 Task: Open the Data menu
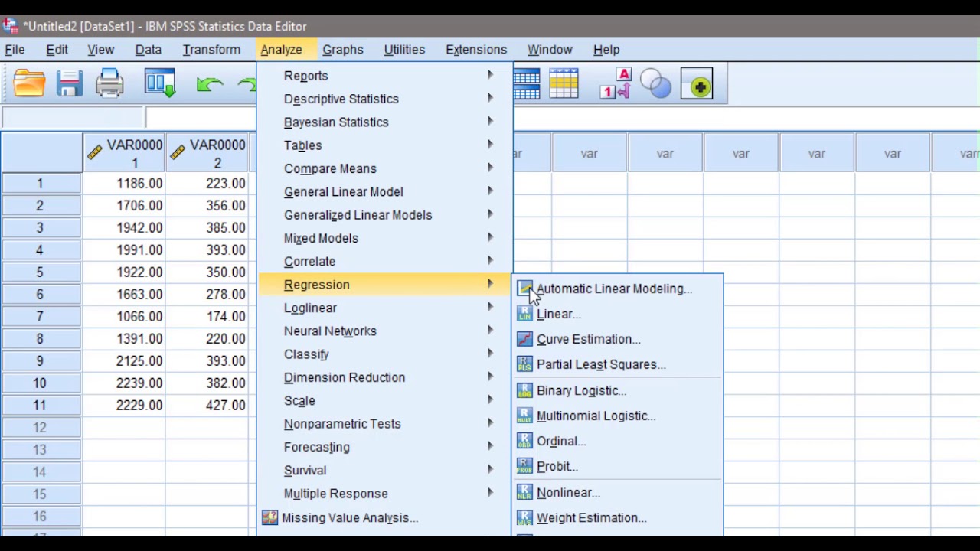pos(149,50)
